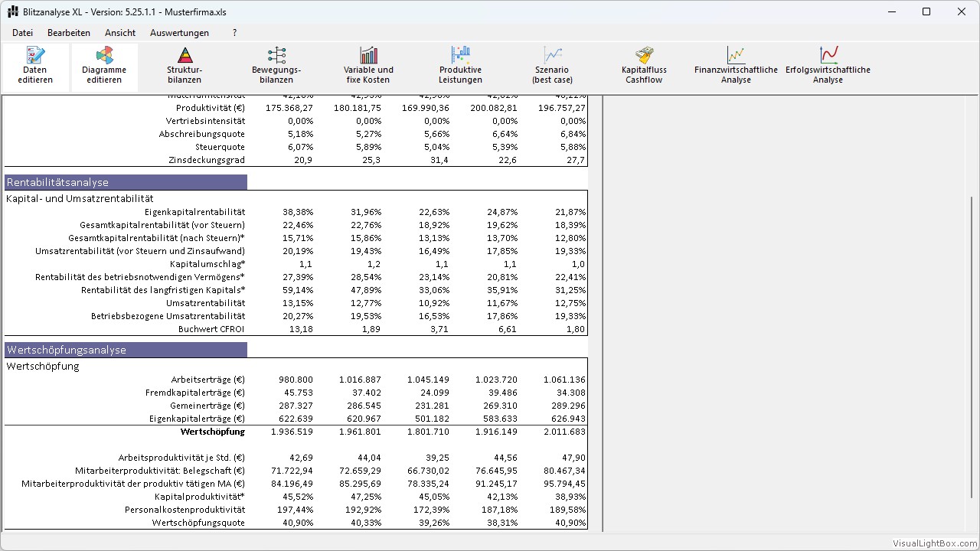Click the Wertschöpfung total 1.936.519
Screen dimensions: 980x551
pos(292,432)
